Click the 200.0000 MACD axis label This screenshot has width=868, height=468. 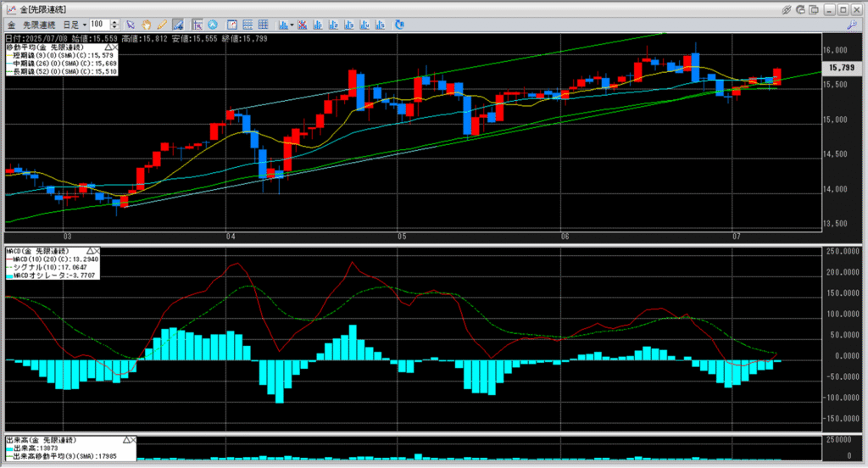(x=843, y=272)
